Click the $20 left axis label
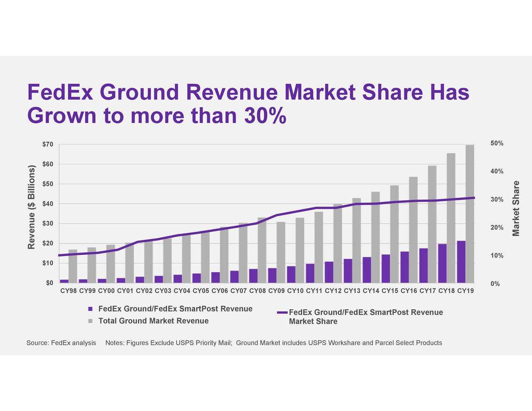Image resolution: width=532 pixels, height=411 pixels. (48, 244)
